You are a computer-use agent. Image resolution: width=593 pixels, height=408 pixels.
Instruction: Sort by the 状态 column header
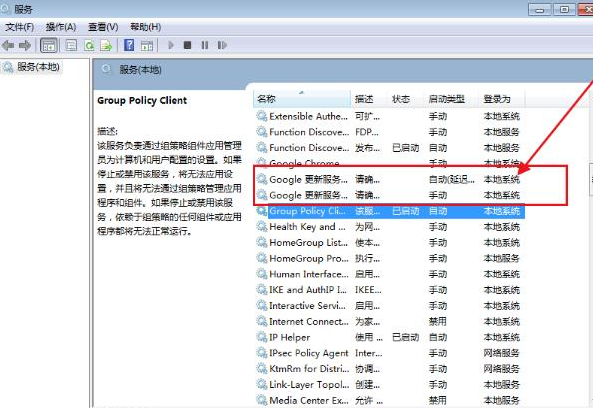pos(406,99)
